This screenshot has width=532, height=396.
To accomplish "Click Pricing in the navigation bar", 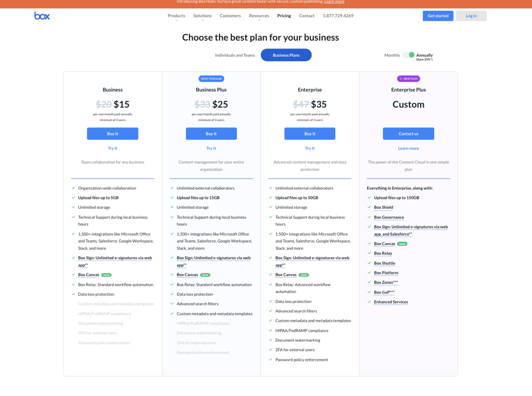I will coord(284,15).
